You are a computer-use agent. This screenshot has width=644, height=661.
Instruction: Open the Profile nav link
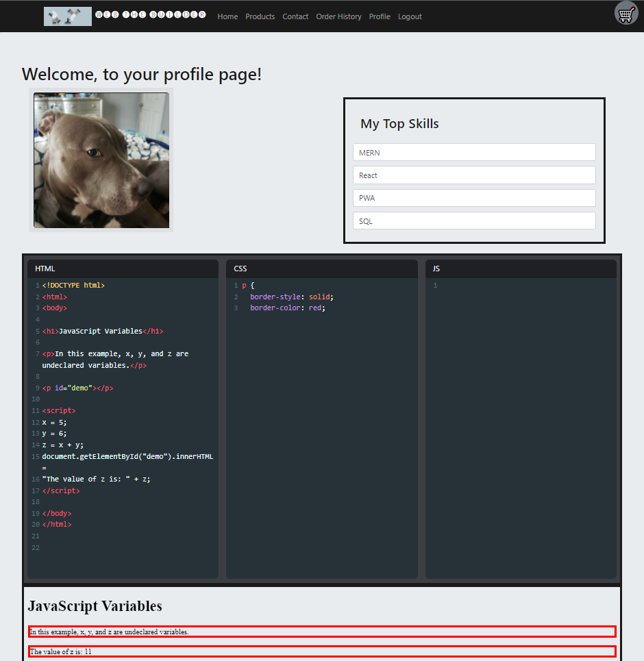(380, 16)
